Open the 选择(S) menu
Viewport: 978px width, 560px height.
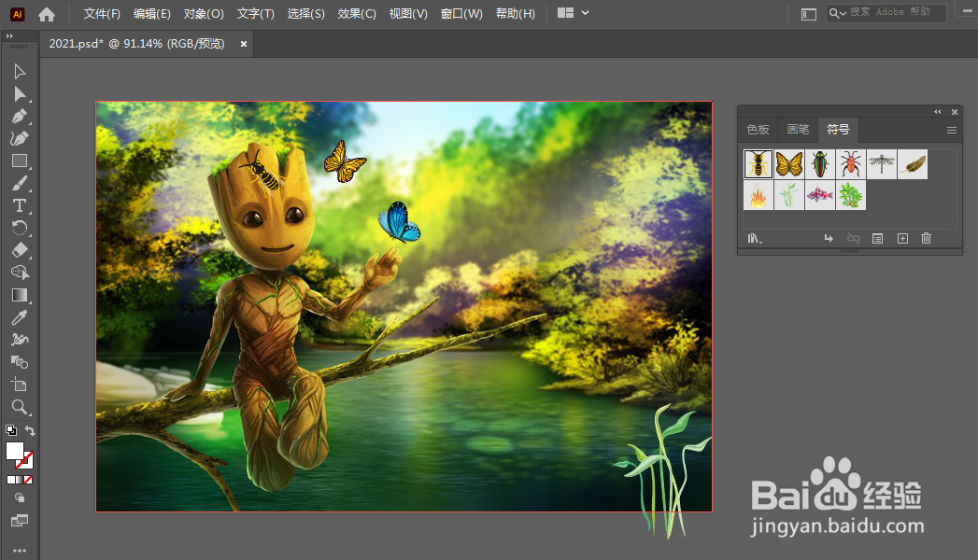tap(305, 14)
